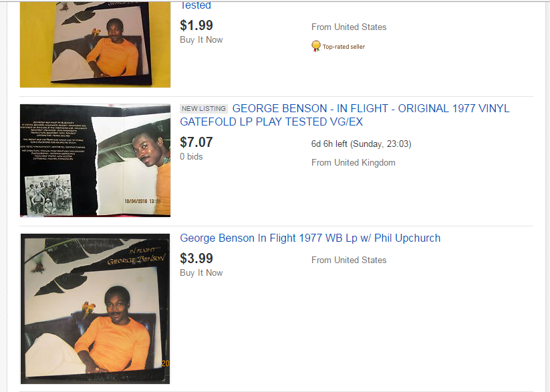The width and height of the screenshot is (550, 392).
Task: Click the $3.99 price
Action: click(x=196, y=258)
